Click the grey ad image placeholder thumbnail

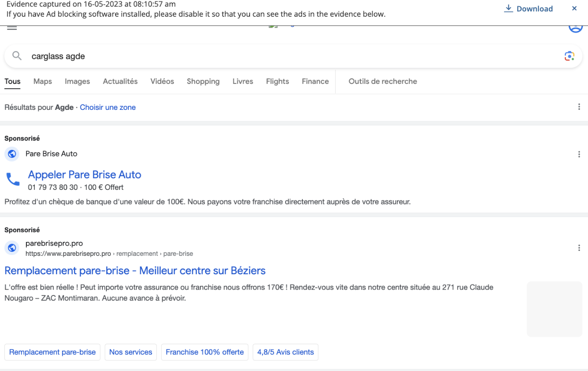(555, 309)
